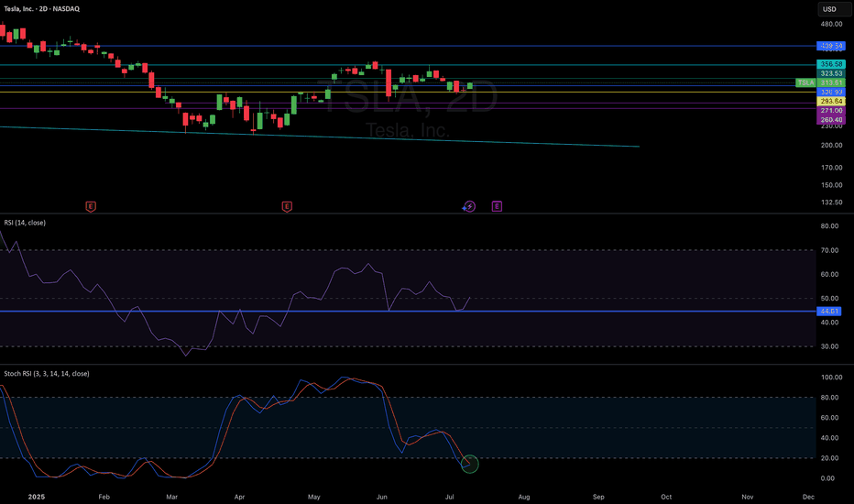This screenshot has width=854, height=504.
Task: Click the lightning event icon near Jul
Action: (x=469, y=206)
